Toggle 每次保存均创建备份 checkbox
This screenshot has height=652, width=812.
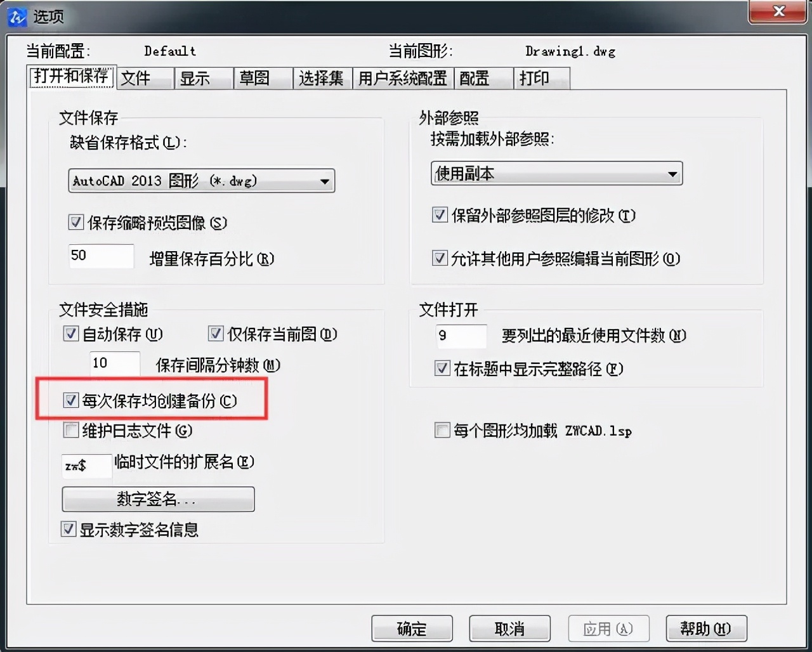pos(70,401)
